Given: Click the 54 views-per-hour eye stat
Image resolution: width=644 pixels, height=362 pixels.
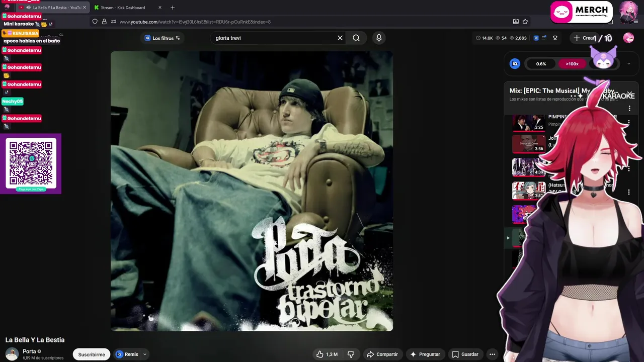Looking at the screenshot, I should point(501,38).
